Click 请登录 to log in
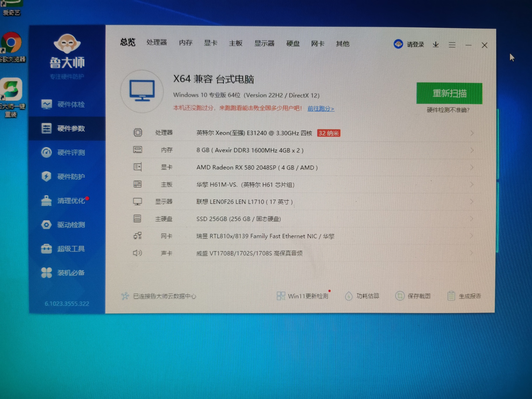Image resolution: width=532 pixels, height=399 pixels. click(415, 44)
